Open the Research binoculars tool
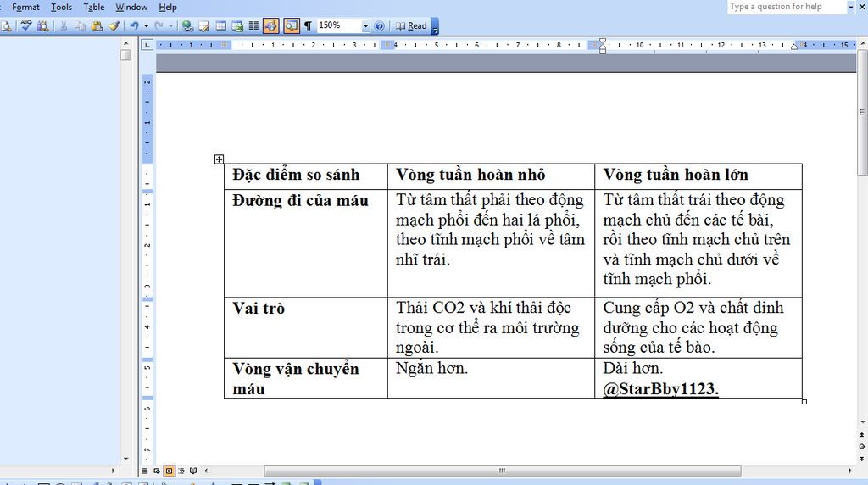 [x=42, y=25]
